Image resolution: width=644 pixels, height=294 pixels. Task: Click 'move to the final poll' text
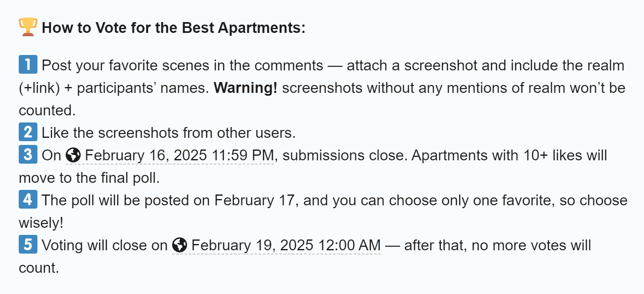[x=89, y=178]
